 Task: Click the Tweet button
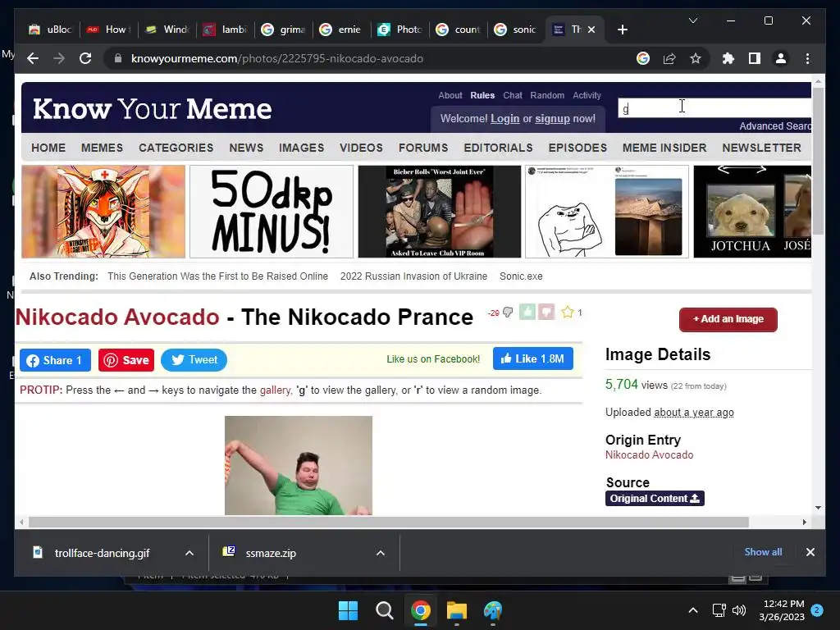pyautogui.click(x=194, y=360)
